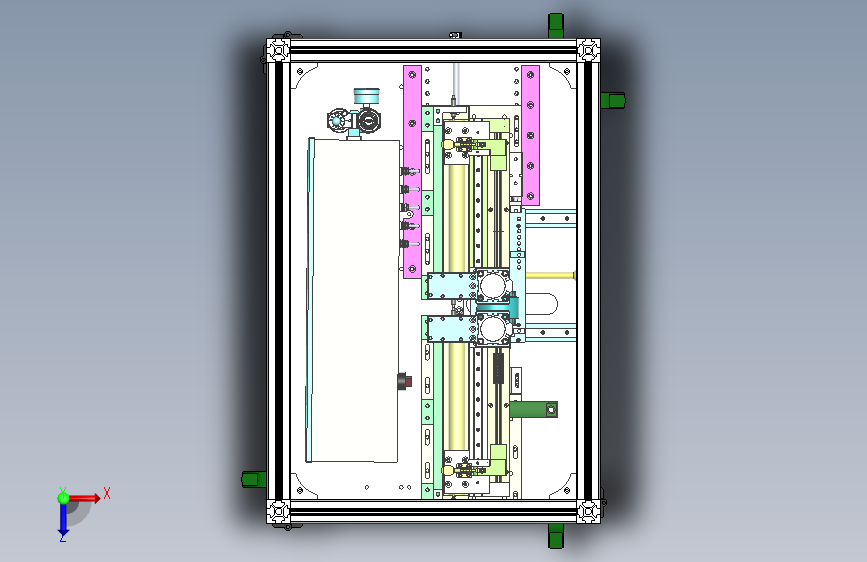The height and width of the screenshot is (562, 867).
Task: Select the teal pressure gauge above the cabinet
Action: pos(367,96)
